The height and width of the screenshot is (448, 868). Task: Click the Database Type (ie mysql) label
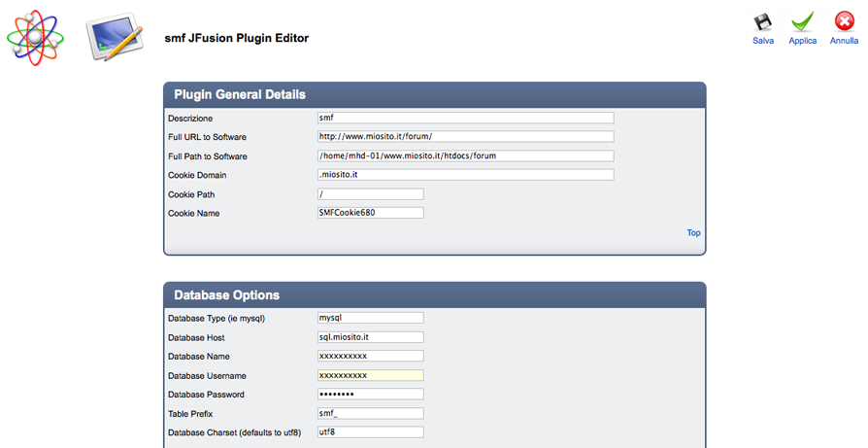217,319
